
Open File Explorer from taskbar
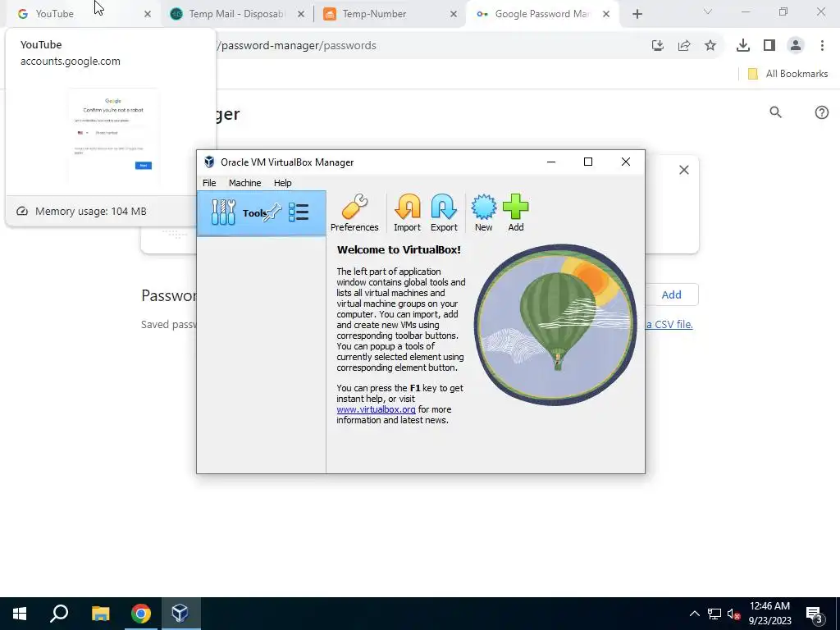click(100, 614)
